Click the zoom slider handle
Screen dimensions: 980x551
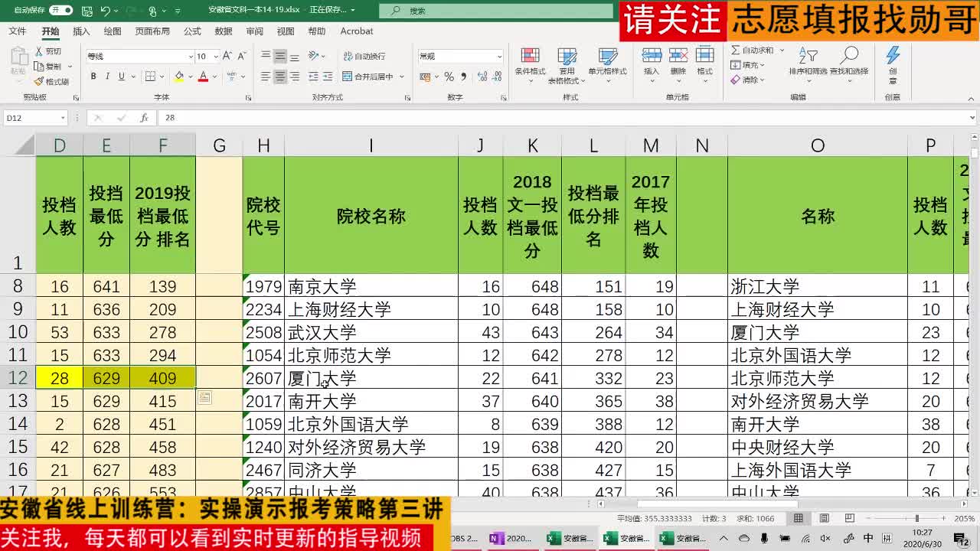pyautogui.click(x=916, y=519)
